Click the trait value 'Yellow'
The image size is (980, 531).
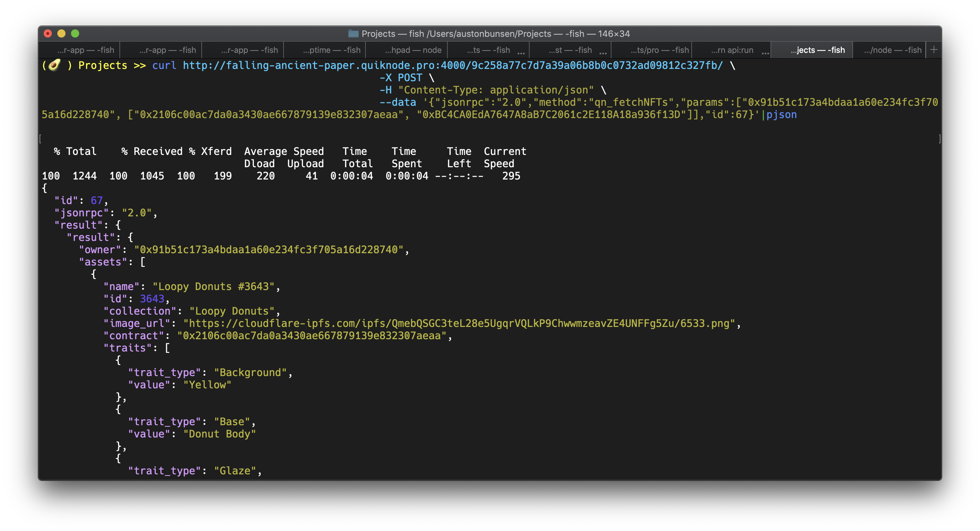coord(207,385)
